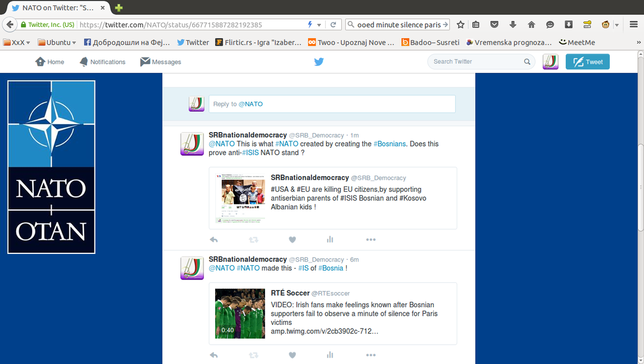
Task: Open the Greasemonkey monkey icon
Action: [606, 25]
